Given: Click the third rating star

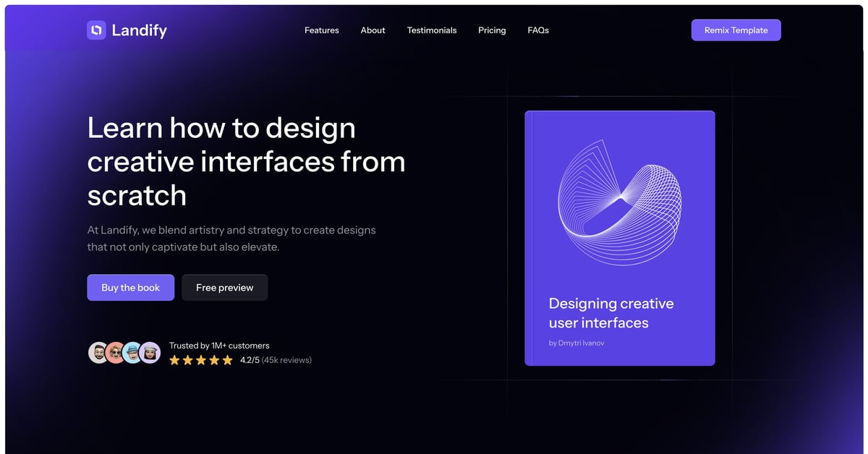Looking at the screenshot, I should 200,359.
